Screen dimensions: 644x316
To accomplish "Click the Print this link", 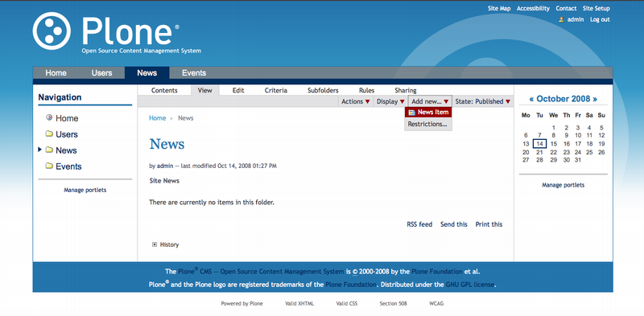I will coord(489,224).
